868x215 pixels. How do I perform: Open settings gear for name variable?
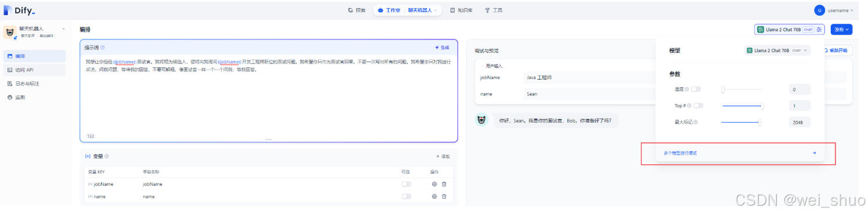pyautogui.click(x=434, y=196)
